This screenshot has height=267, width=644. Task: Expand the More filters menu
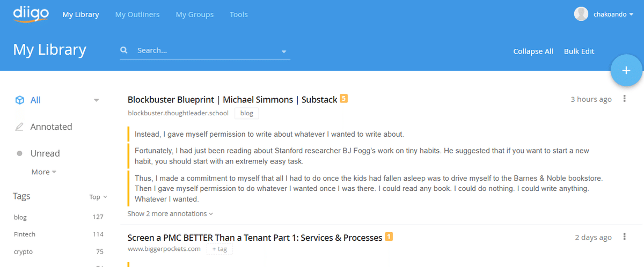pos(44,172)
